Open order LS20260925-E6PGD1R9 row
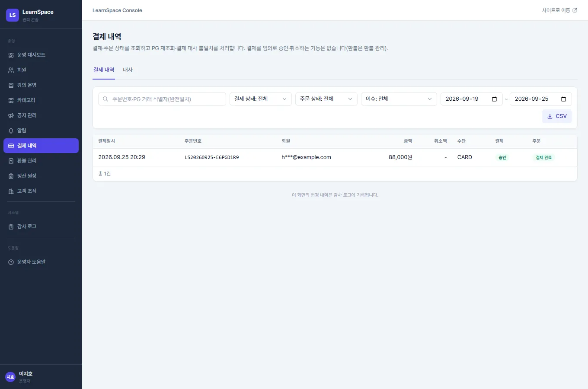 coord(335,157)
